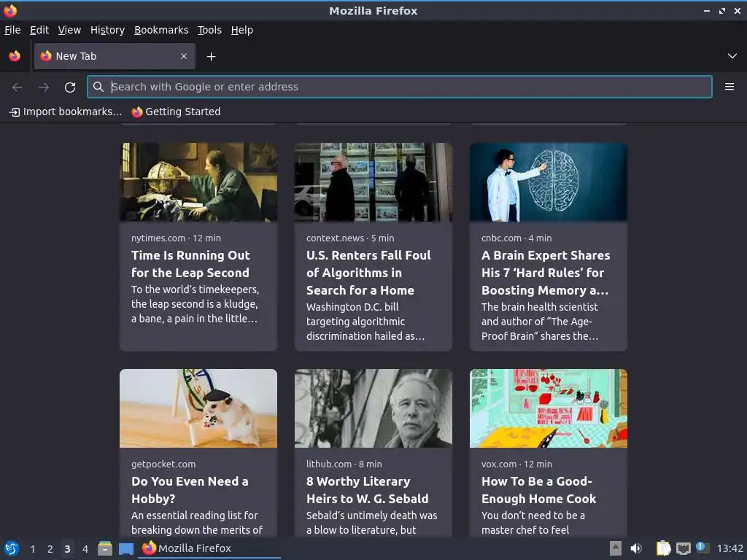
Task: Open the clipboard tray icon
Action: point(663,548)
